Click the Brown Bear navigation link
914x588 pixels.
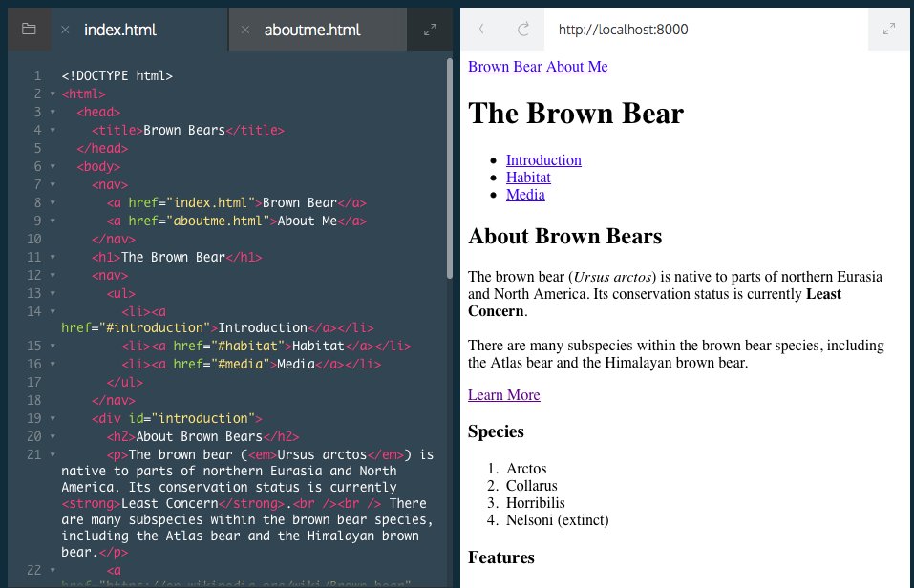504,66
